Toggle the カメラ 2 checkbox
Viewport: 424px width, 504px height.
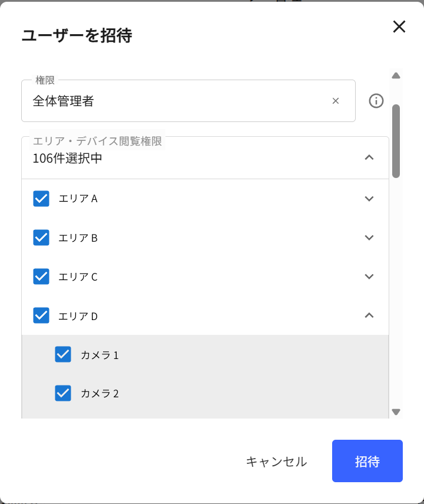point(63,393)
